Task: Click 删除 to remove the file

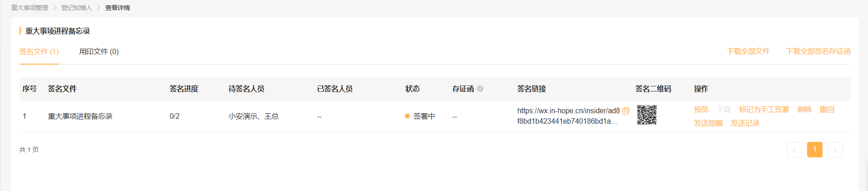Action: (804, 110)
